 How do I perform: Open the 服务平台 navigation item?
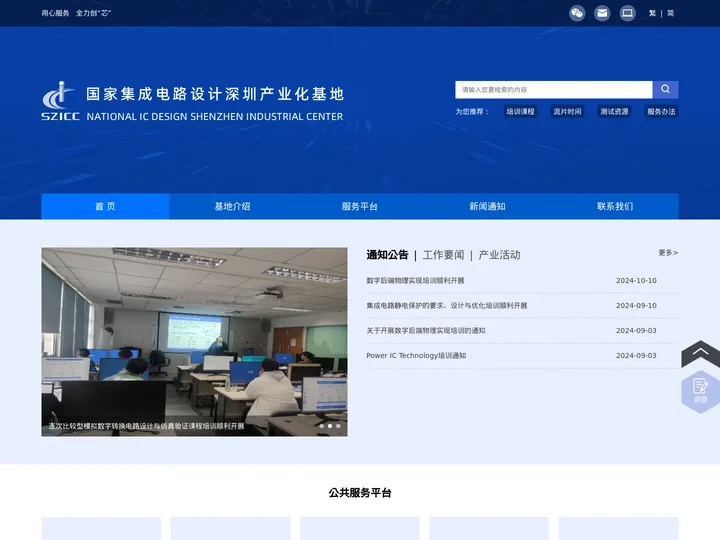(x=360, y=206)
